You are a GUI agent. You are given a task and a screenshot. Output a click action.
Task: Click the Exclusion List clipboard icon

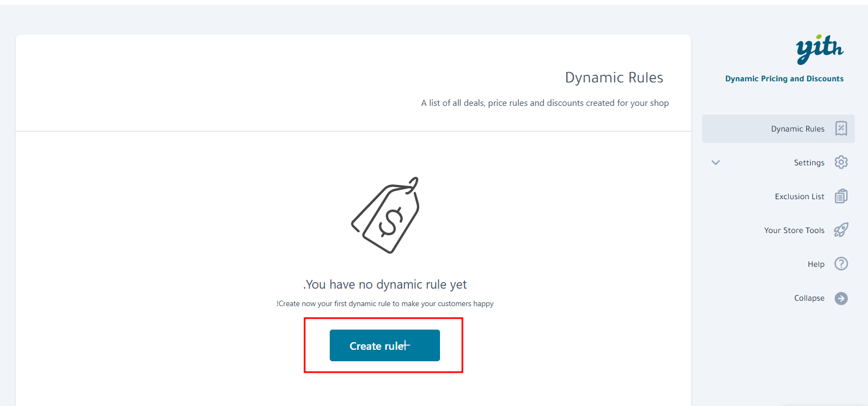tap(841, 196)
